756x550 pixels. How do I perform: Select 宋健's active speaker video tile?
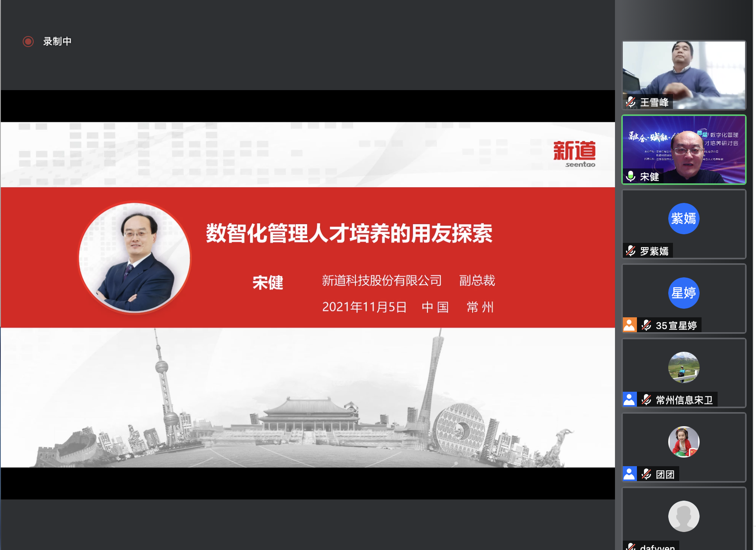click(684, 149)
